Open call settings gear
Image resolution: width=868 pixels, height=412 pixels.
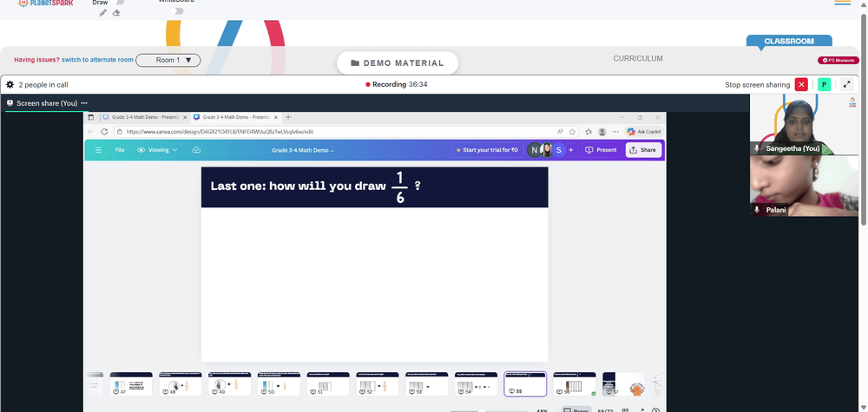pos(10,85)
